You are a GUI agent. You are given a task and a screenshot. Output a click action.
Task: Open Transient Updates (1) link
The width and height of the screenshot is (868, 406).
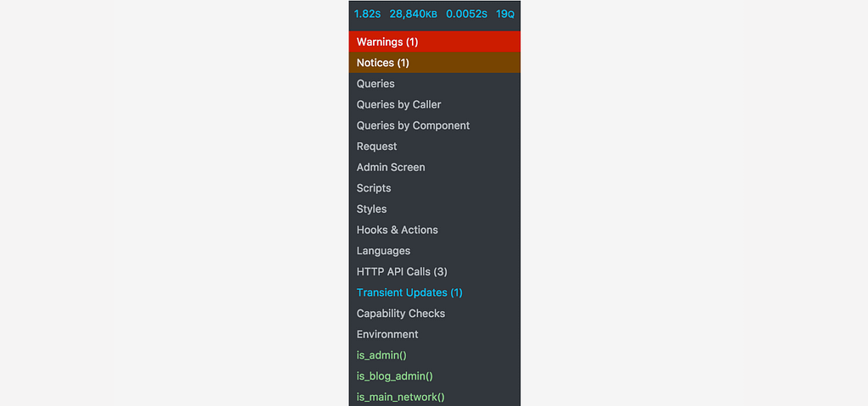435,292
